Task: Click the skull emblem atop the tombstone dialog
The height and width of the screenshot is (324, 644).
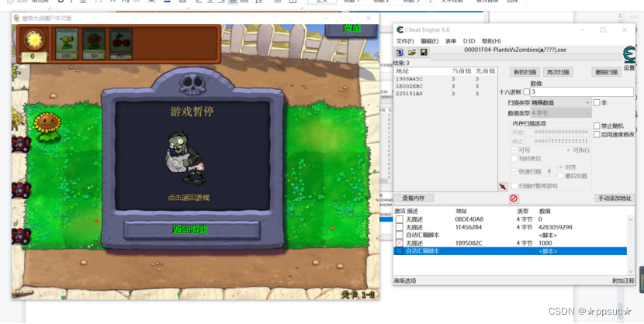Action: pyautogui.click(x=192, y=84)
